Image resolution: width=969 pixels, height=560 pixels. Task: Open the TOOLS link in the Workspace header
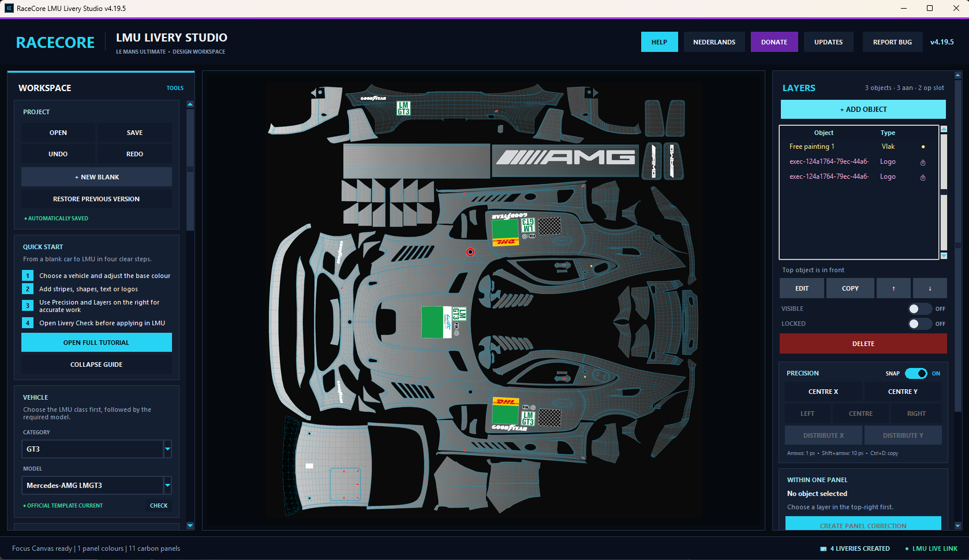pyautogui.click(x=175, y=88)
